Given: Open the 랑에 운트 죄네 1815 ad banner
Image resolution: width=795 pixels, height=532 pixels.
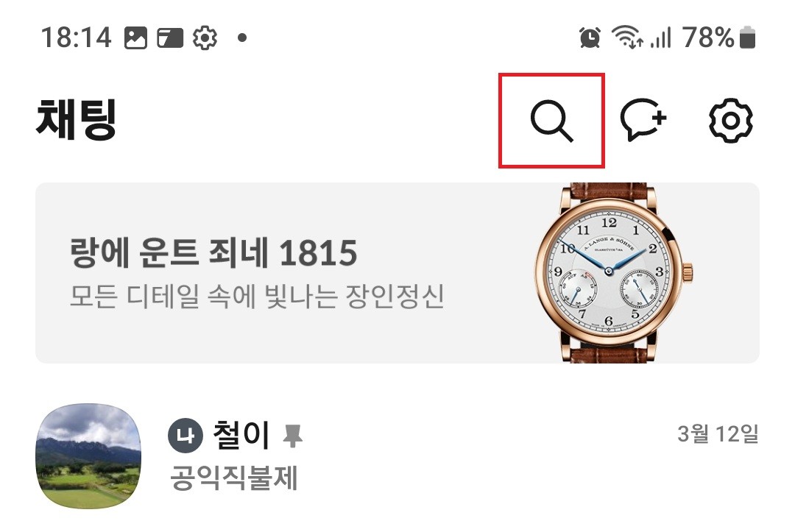Looking at the screenshot, I should 397,273.
